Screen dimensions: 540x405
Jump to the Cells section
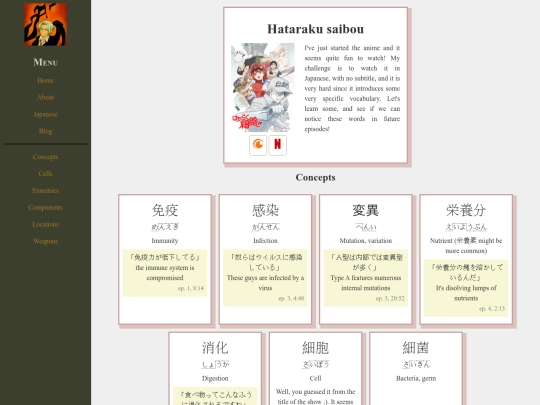45,174
